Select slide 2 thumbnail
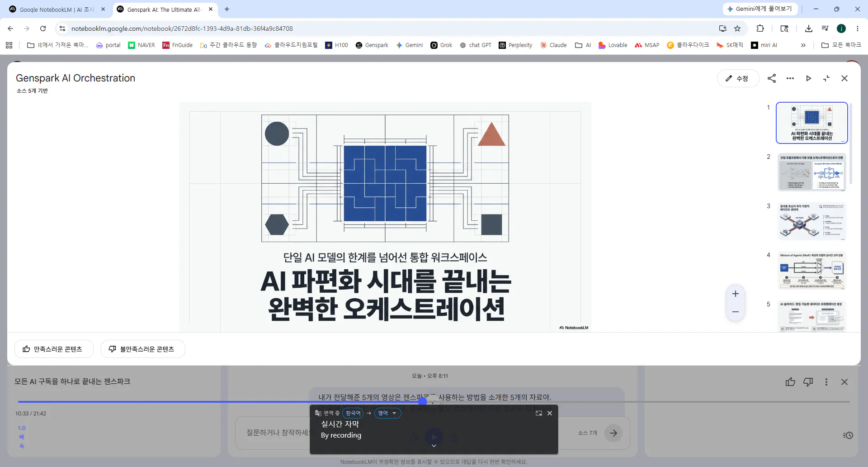The width and height of the screenshot is (868, 467). 812,172
